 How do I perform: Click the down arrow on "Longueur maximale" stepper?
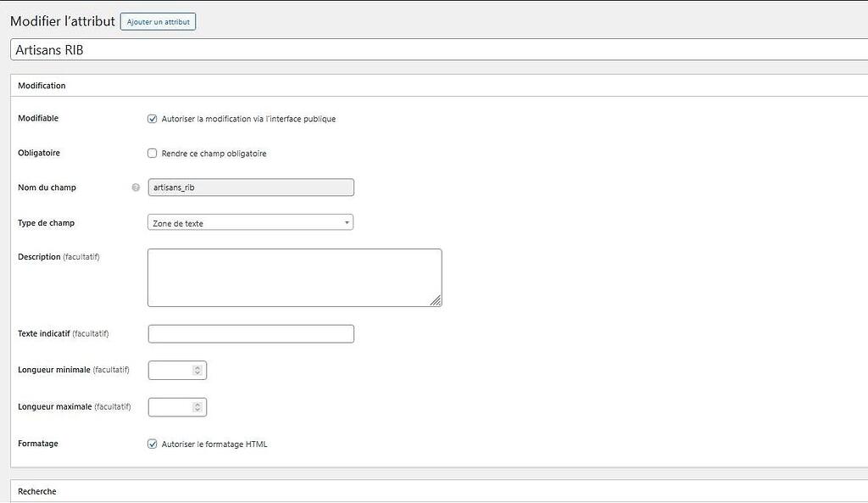198,410
